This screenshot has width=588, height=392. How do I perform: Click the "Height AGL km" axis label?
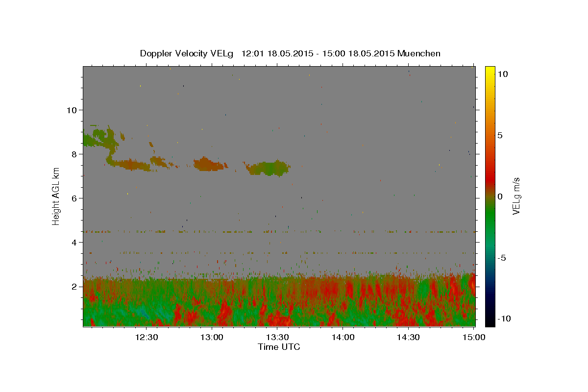click(56, 196)
